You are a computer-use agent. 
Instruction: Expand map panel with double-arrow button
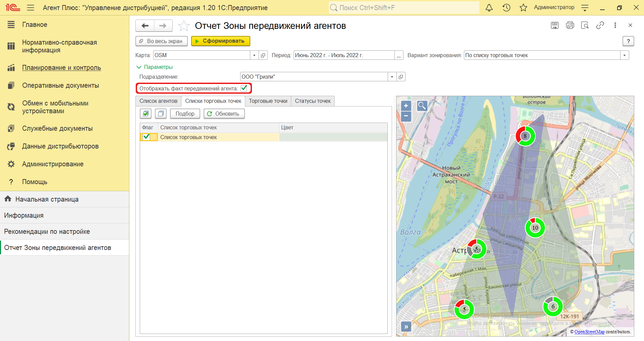click(406, 327)
